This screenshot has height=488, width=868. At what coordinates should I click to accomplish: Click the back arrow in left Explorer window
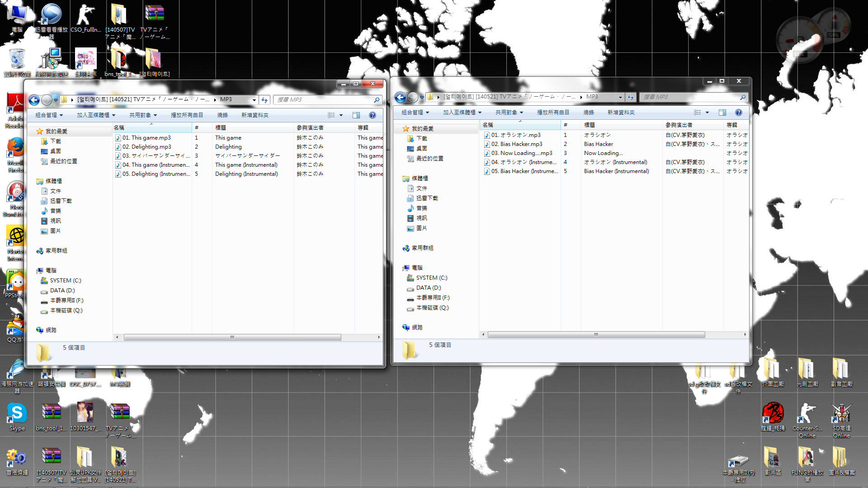point(34,100)
